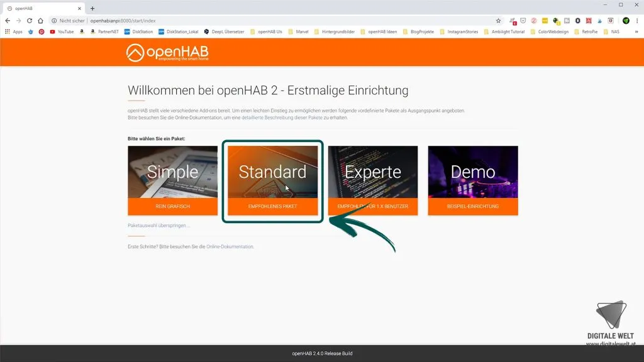644x362 pixels.
Task: Click the red square extension icon
Action: click(x=589, y=21)
